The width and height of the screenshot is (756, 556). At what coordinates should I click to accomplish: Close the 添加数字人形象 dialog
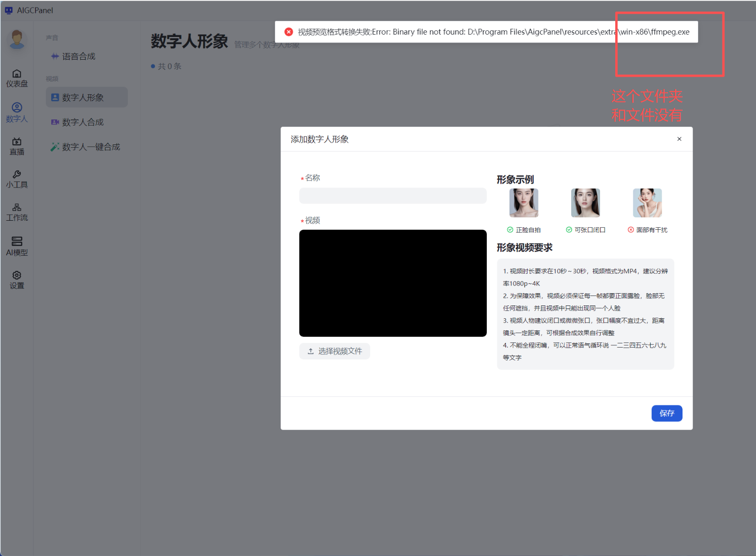[x=679, y=139]
